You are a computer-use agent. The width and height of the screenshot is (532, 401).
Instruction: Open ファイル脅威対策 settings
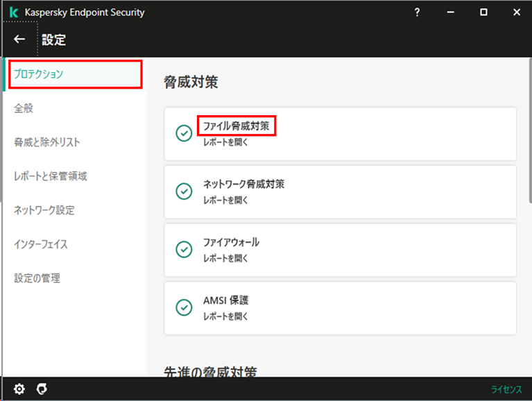236,126
